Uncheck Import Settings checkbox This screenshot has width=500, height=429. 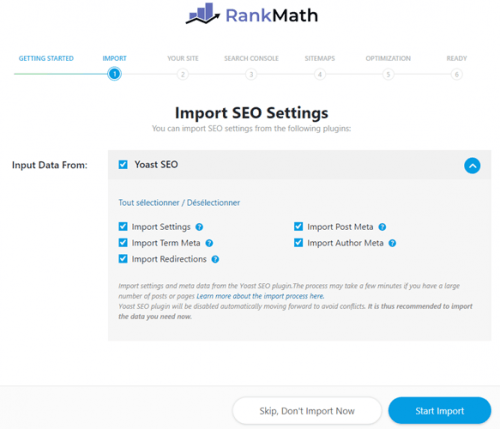[123, 227]
